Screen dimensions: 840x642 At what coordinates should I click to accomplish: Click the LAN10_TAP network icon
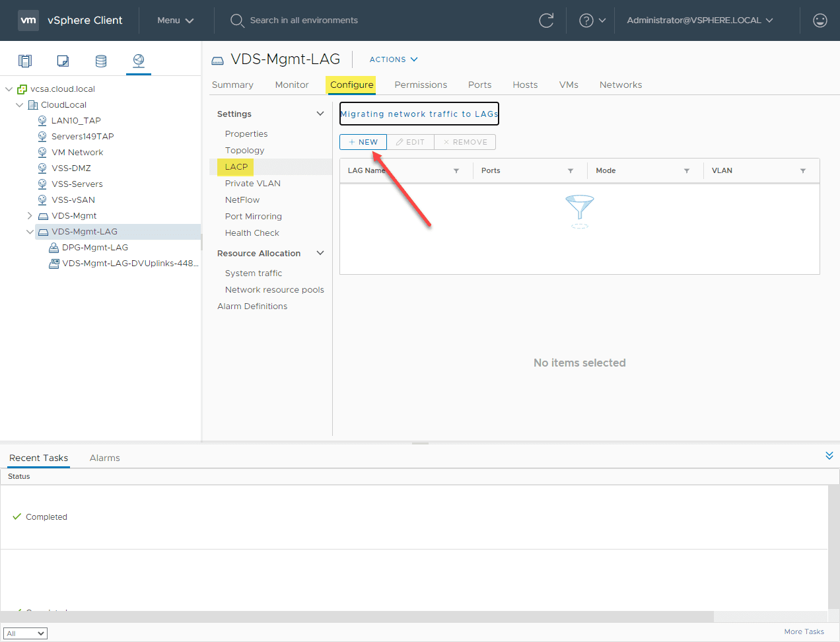point(43,121)
